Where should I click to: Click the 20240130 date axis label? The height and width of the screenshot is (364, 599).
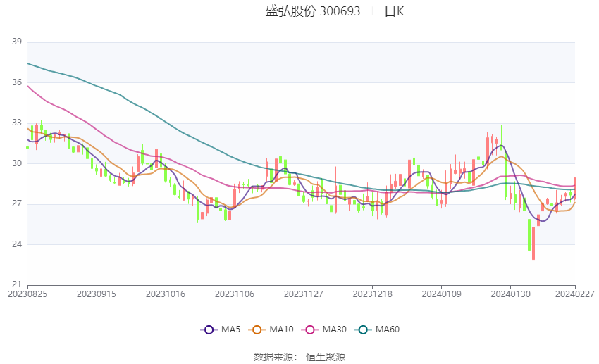[511, 294]
